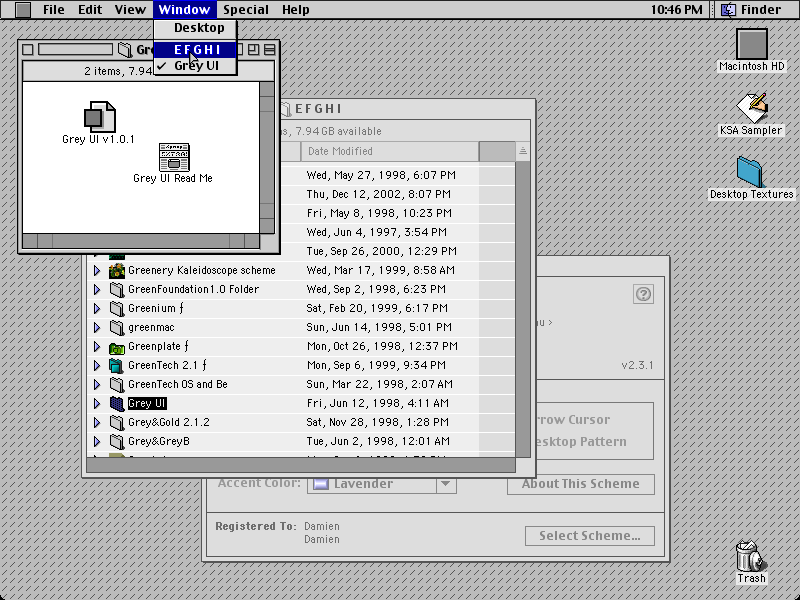Click the greenmac folder icon

(117, 327)
